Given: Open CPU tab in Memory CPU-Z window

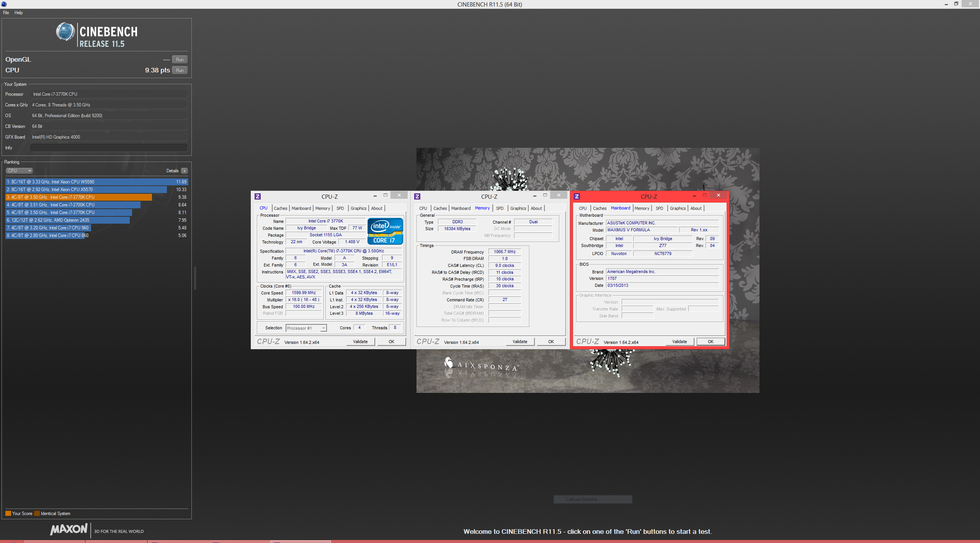Looking at the screenshot, I should click(x=423, y=208).
